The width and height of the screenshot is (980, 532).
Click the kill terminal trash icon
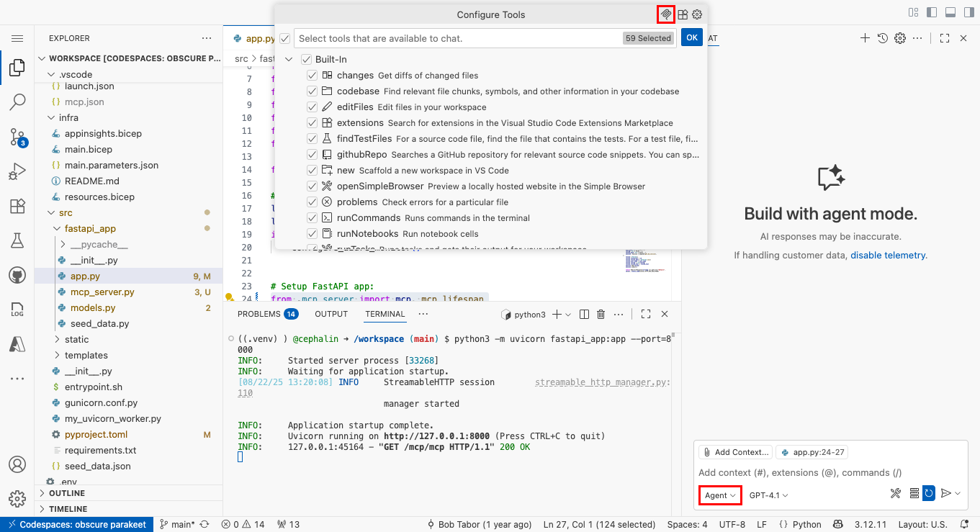coord(601,313)
